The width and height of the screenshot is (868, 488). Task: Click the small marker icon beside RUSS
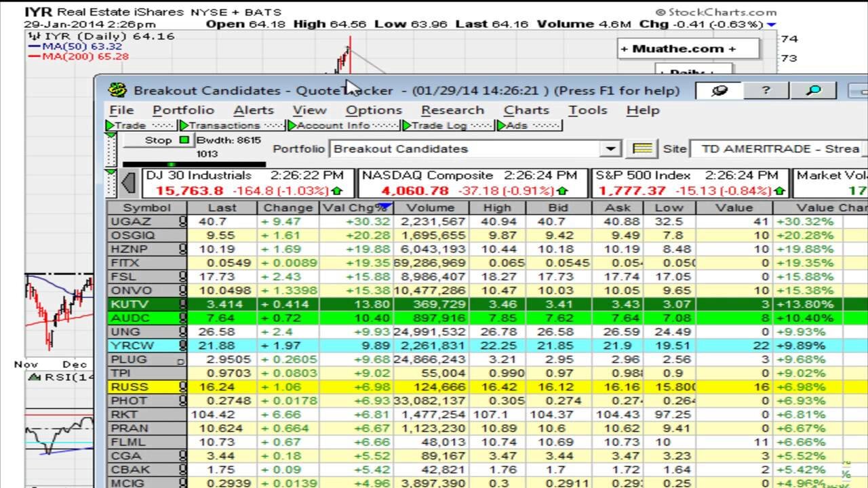click(x=182, y=387)
